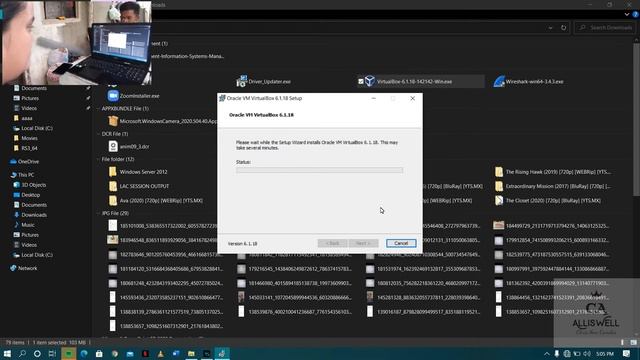640x360 pixels.
Task: Select the Driver_Updater.exe icon
Action: click(x=241, y=81)
